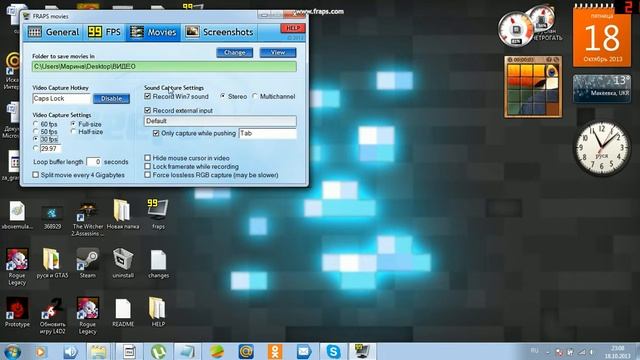This screenshot has width=640, height=360.
Task: Open the blue envelope mail taskbar icon
Action: pyautogui.click(x=304, y=351)
